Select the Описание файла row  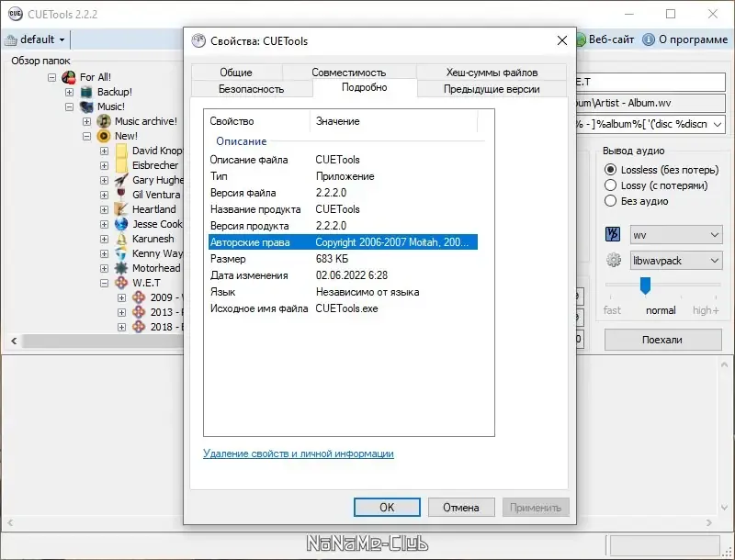click(x=343, y=160)
